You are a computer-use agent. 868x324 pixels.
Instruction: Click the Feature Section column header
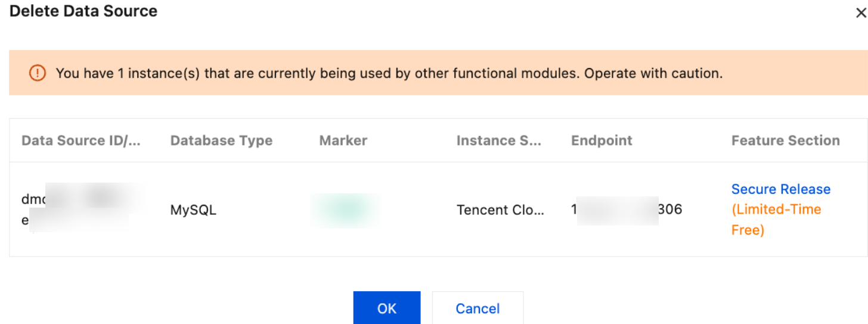click(785, 141)
